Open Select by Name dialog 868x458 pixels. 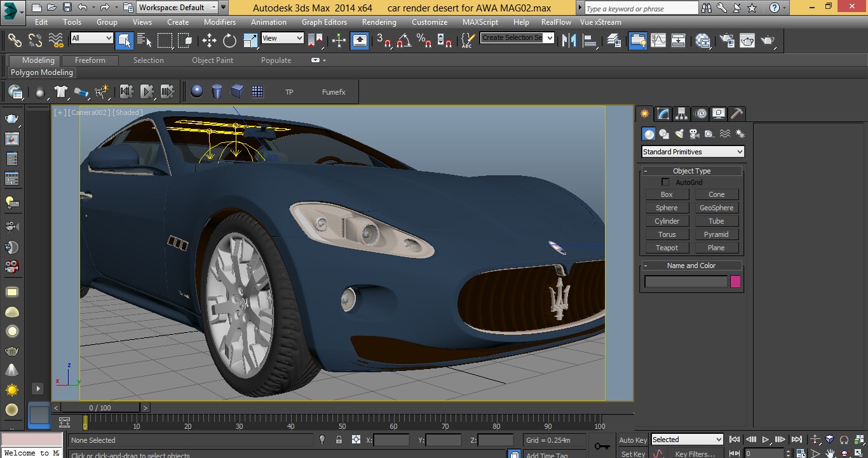coord(144,40)
